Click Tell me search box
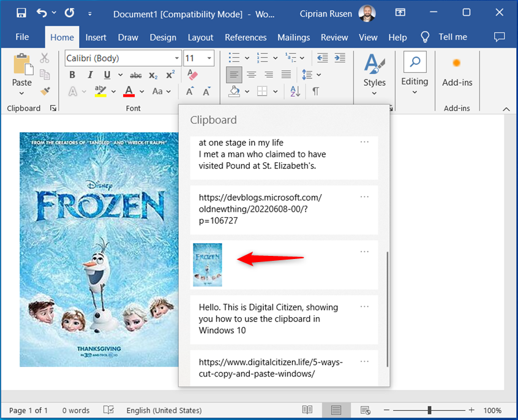Screen dimensions: 518x420 click(444, 37)
